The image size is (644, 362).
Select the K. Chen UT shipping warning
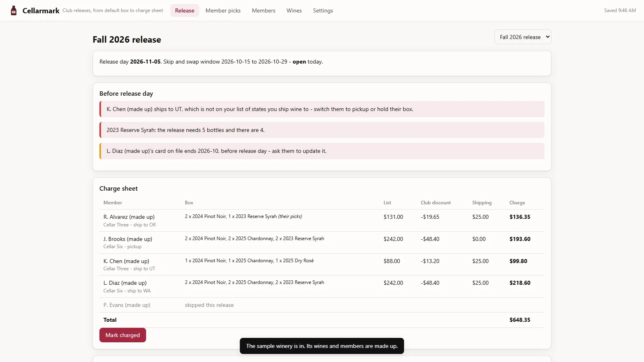[x=322, y=109]
